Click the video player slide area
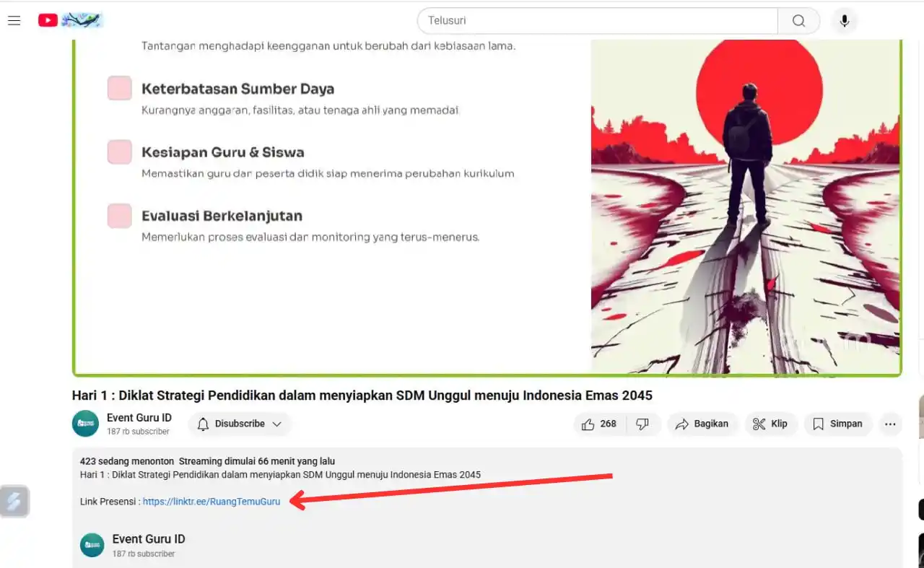 tap(487, 208)
